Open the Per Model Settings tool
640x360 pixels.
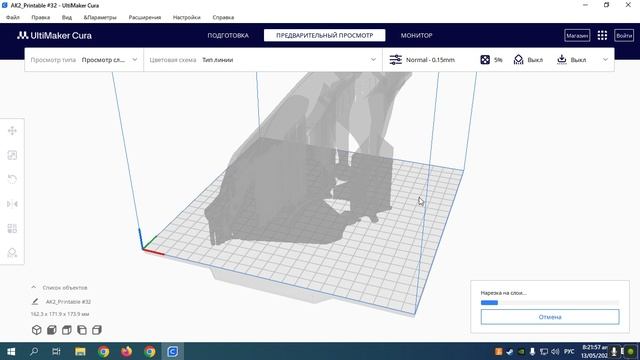[x=12, y=228]
